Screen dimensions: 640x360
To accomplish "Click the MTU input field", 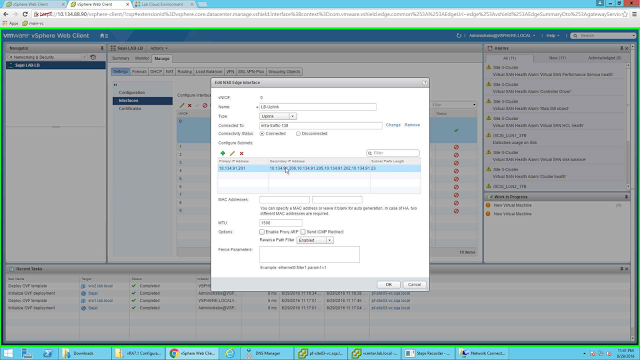I will [x=281, y=223].
